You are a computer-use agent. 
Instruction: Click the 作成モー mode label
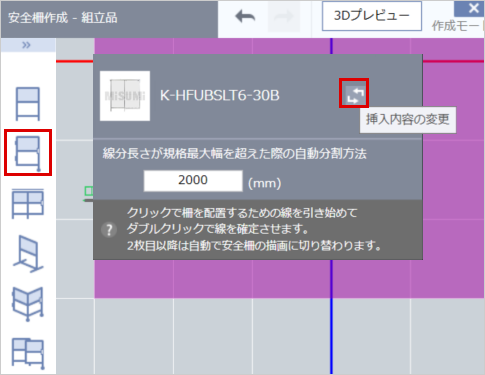click(457, 26)
